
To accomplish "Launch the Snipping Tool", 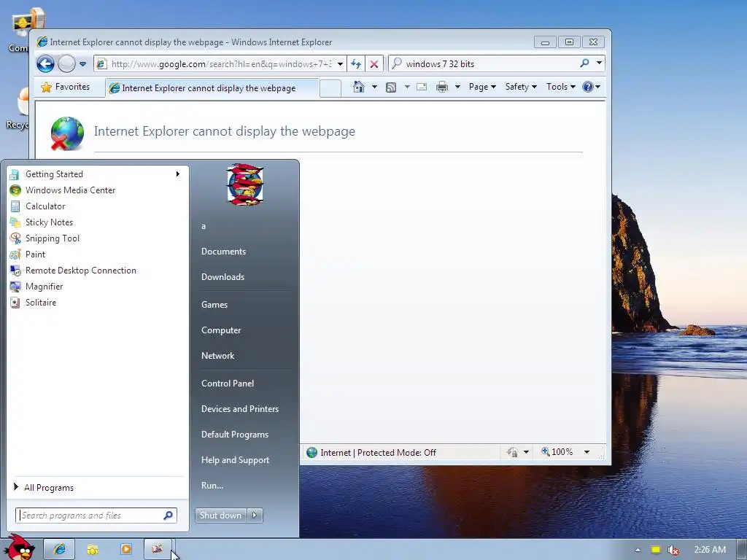I will pos(96,238).
